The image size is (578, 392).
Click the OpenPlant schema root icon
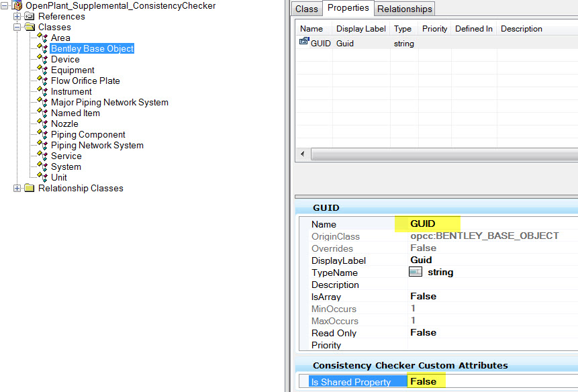click(x=17, y=5)
